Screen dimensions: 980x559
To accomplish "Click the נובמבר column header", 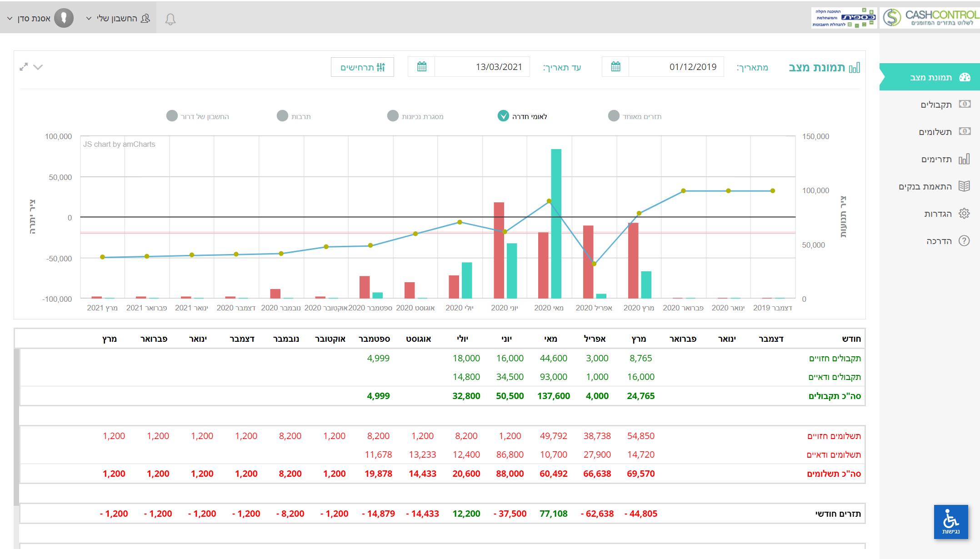I will [x=286, y=339].
